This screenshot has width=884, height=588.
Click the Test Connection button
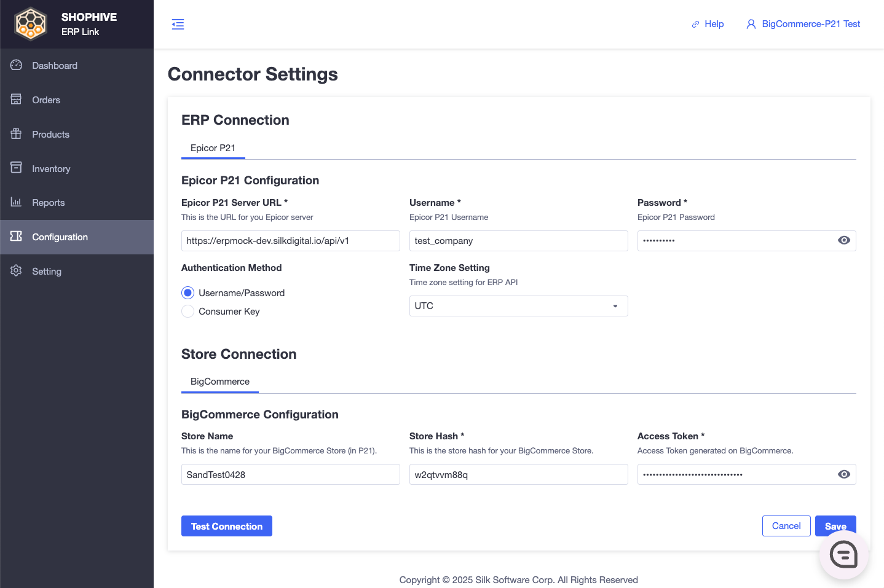tap(227, 526)
